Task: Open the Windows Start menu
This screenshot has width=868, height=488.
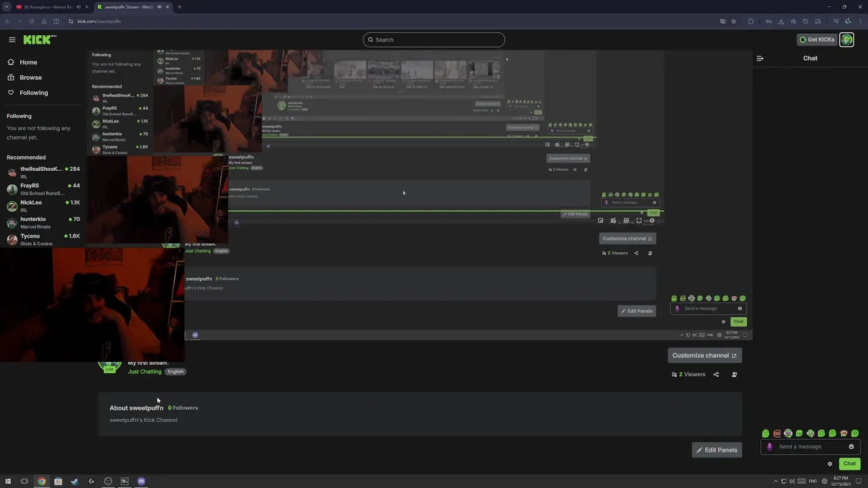Action: (x=8, y=481)
